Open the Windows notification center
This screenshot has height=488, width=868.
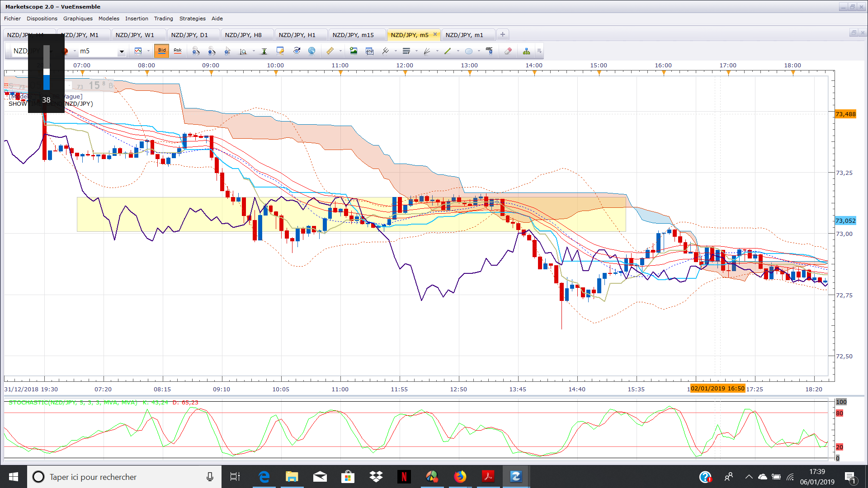pos(850,477)
